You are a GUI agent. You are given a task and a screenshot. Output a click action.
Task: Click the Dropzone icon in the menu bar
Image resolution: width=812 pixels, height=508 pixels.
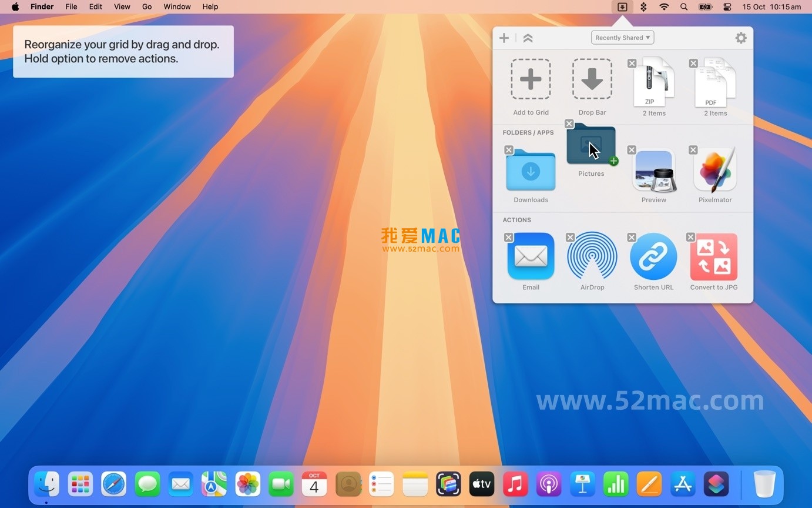point(622,6)
